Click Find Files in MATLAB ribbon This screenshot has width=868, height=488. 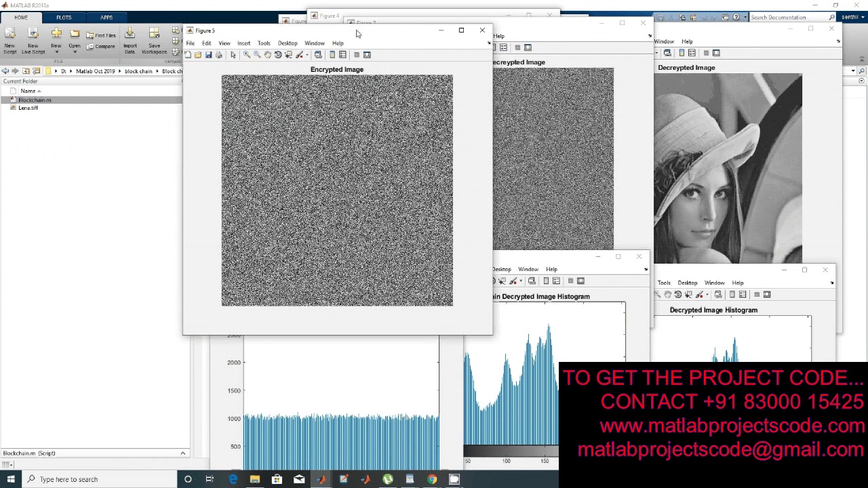tap(101, 35)
